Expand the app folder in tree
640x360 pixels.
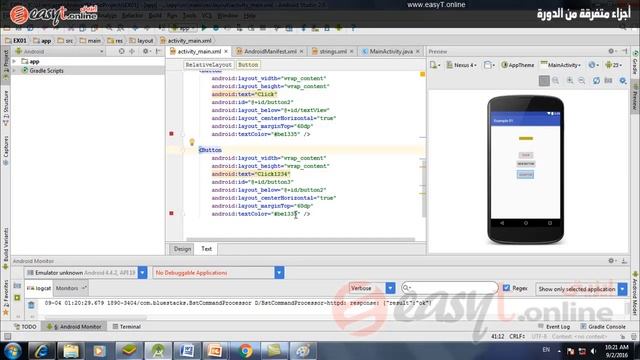(x=15, y=61)
